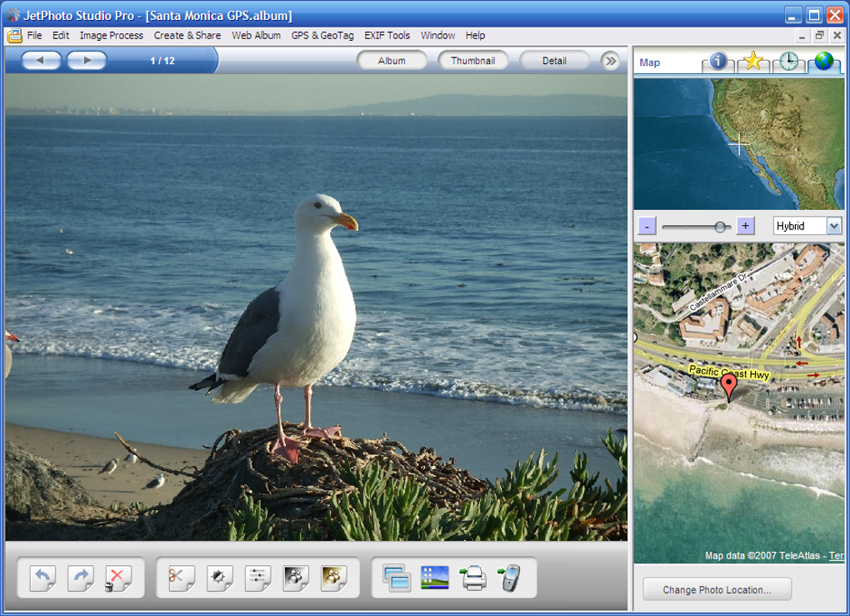Open the Help menu

[x=475, y=35]
